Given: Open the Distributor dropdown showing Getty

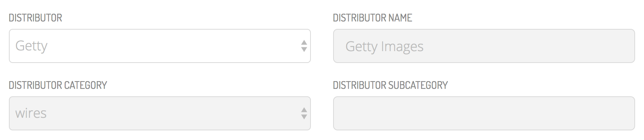Looking at the screenshot, I should click(160, 46).
